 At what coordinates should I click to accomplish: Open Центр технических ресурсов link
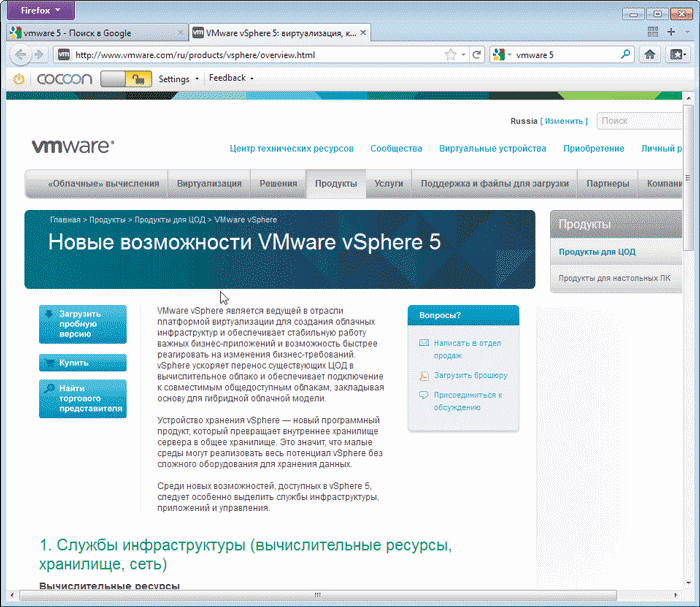point(292,149)
